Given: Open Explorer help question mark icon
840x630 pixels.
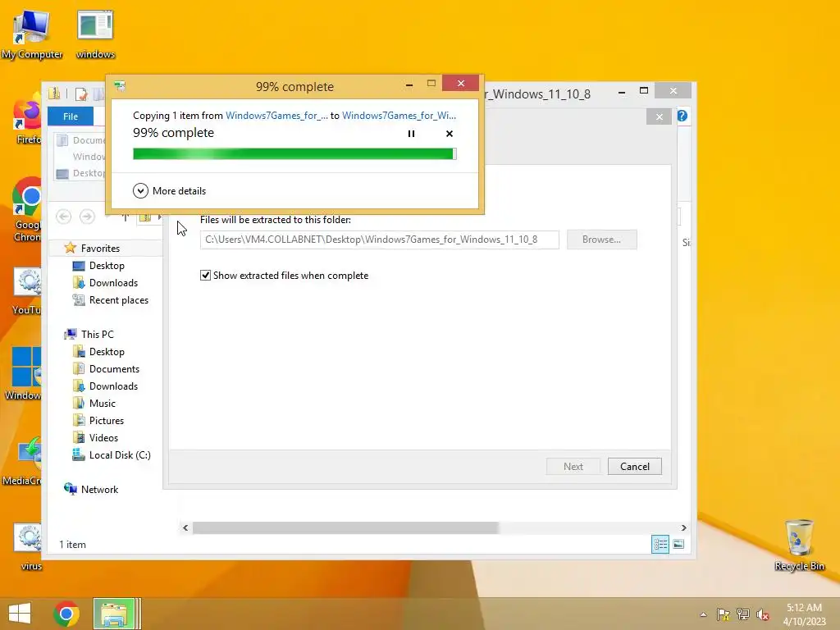Looking at the screenshot, I should click(682, 116).
